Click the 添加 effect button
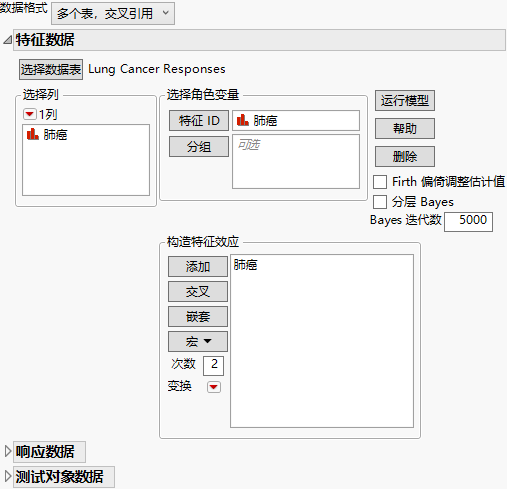The width and height of the screenshot is (507, 489). point(198,267)
